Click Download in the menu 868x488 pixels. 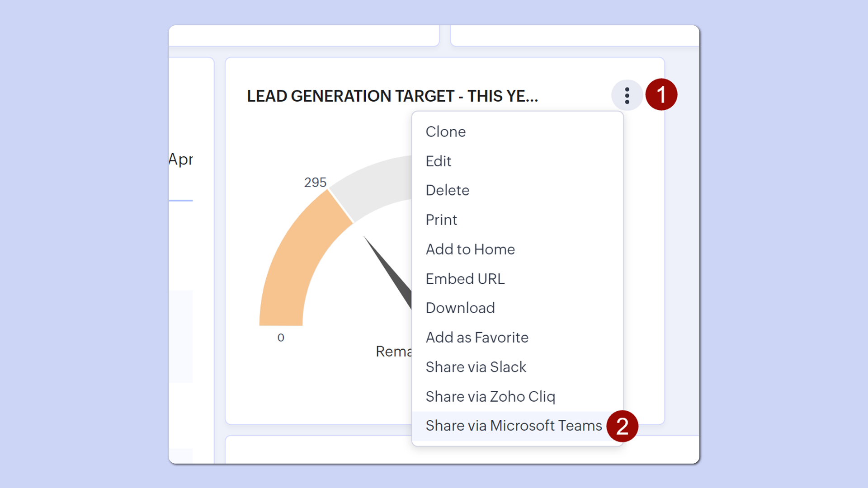[460, 308]
